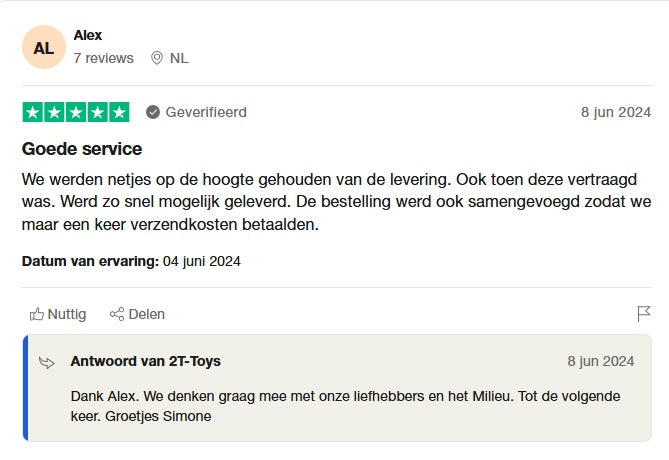Open reviewer Alex's profile name

pos(88,35)
